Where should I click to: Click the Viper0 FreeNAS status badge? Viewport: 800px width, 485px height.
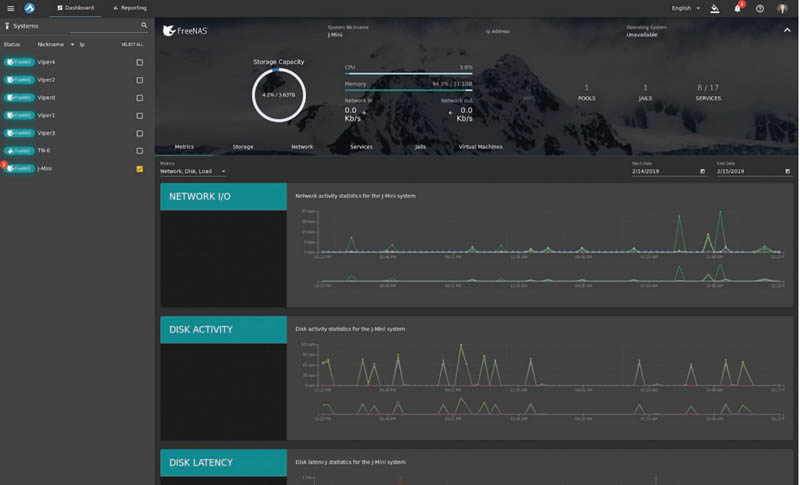point(19,97)
